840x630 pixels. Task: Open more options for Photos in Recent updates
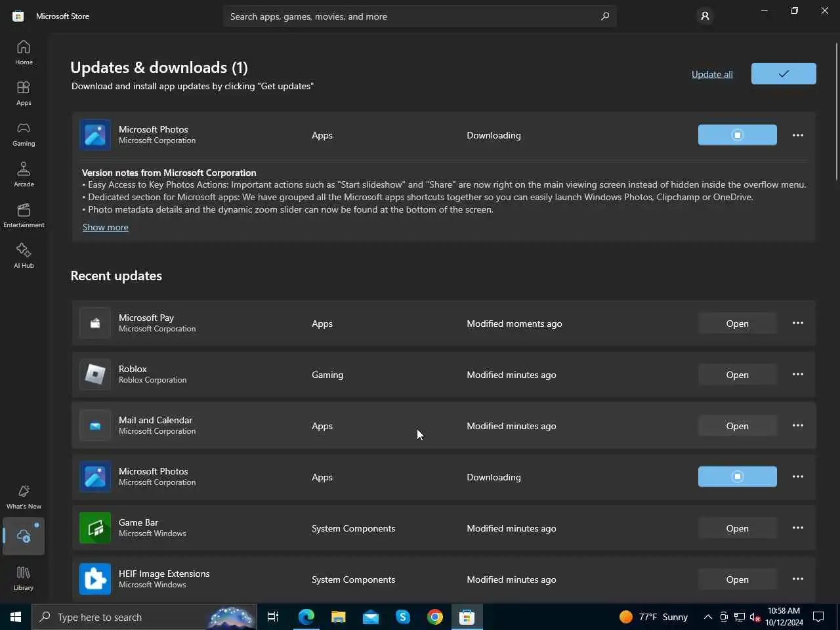pos(798,477)
